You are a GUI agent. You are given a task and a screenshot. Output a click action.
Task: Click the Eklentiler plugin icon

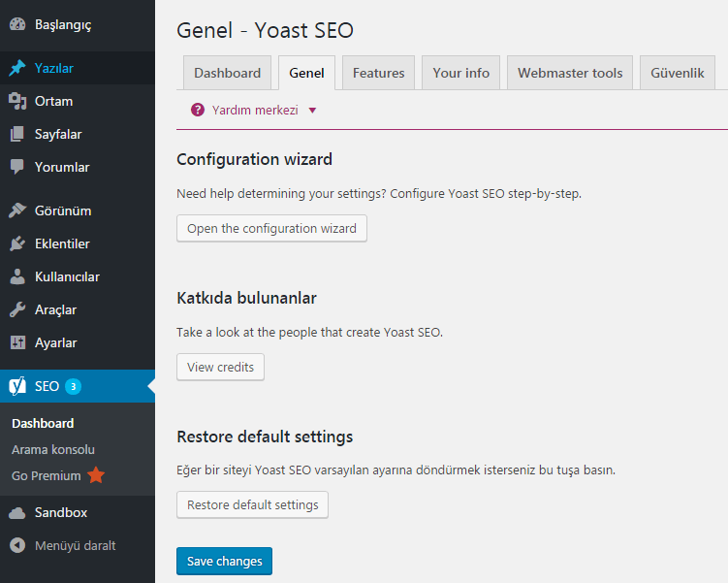[x=17, y=243]
